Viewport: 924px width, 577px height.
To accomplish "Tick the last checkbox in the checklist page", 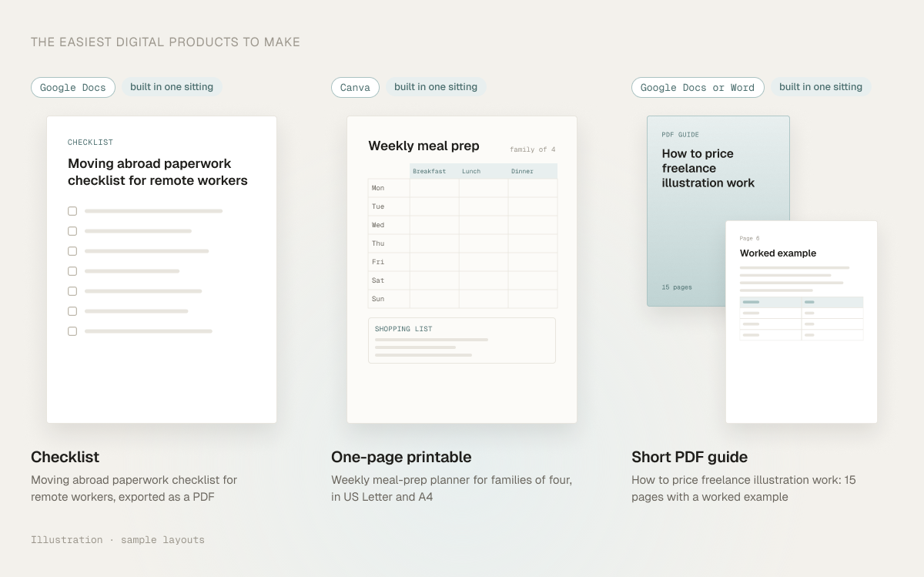I will coord(72,331).
